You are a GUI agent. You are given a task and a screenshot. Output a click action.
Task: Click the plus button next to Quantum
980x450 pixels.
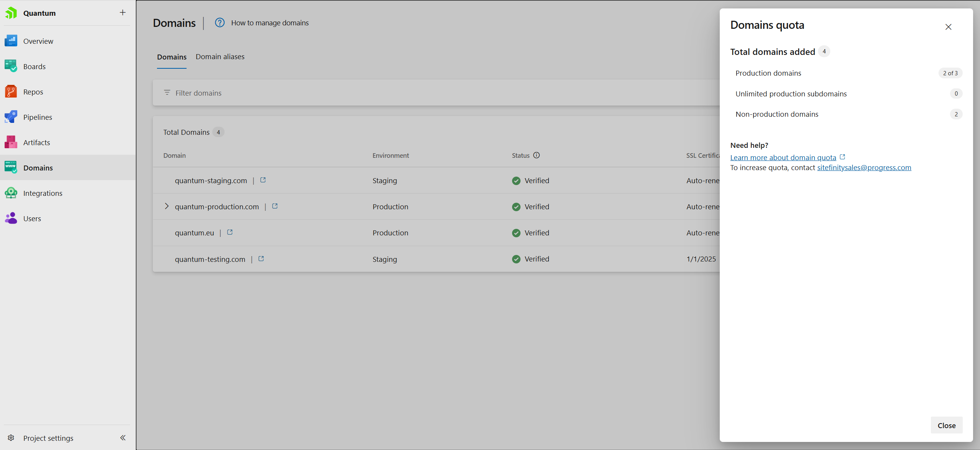coord(122,13)
